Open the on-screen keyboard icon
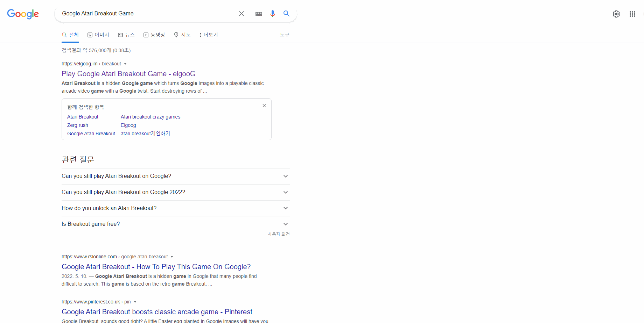644x323 pixels. [x=259, y=14]
